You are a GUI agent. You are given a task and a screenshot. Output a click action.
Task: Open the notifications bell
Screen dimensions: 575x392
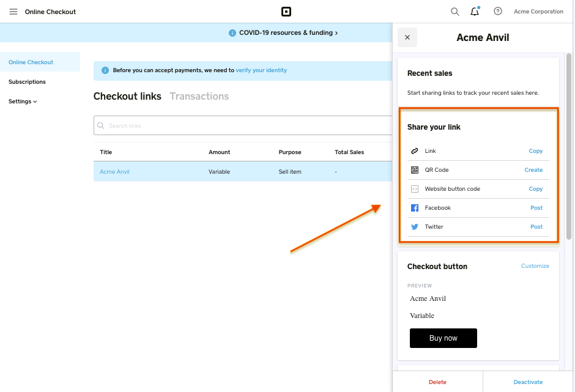[x=475, y=12]
